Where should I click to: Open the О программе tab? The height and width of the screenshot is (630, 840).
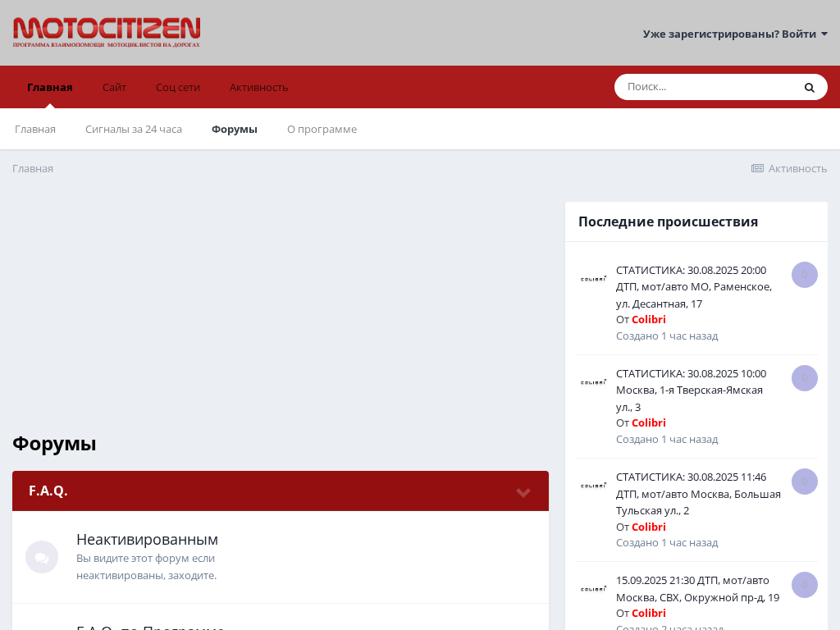point(322,129)
